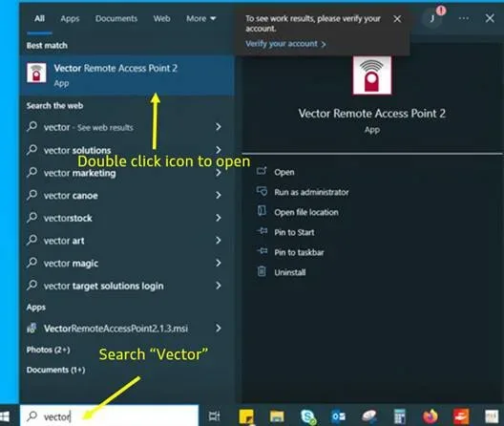Open Sticky Notes on the taskbar
504x426 pixels.
click(246, 416)
